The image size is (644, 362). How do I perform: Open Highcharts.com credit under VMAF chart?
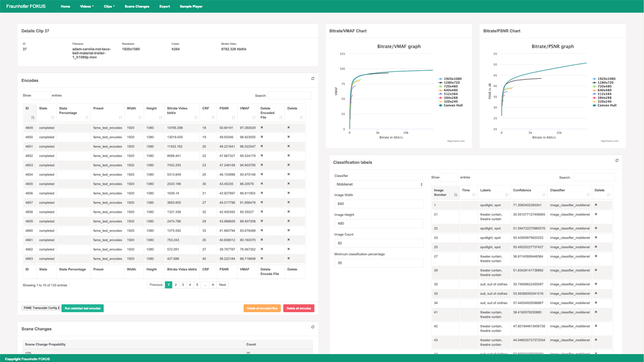tap(456, 141)
